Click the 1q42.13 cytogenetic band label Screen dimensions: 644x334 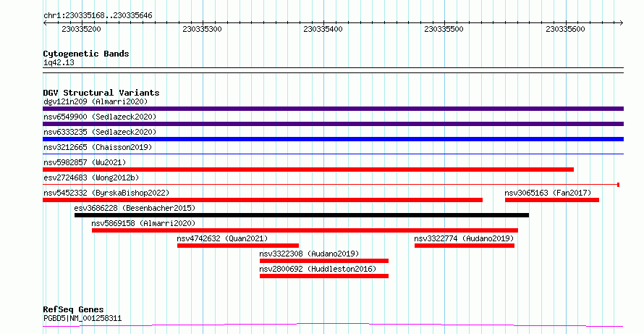coord(59,63)
